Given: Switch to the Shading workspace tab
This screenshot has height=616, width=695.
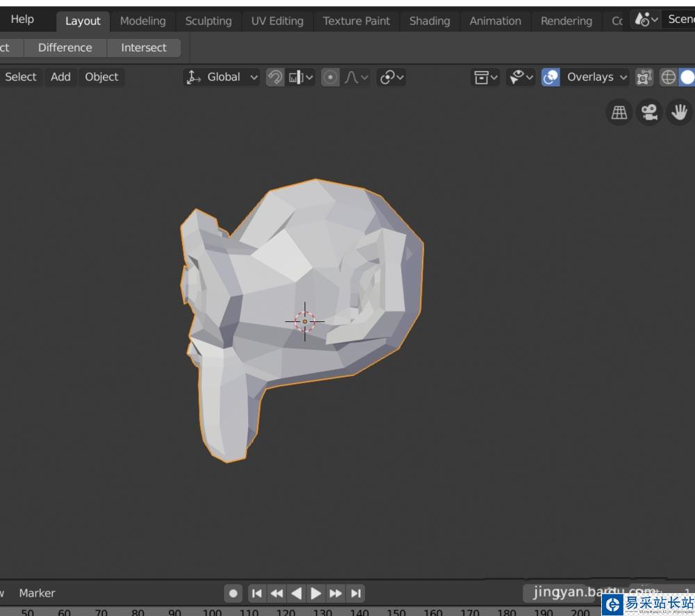Looking at the screenshot, I should (430, 21).
